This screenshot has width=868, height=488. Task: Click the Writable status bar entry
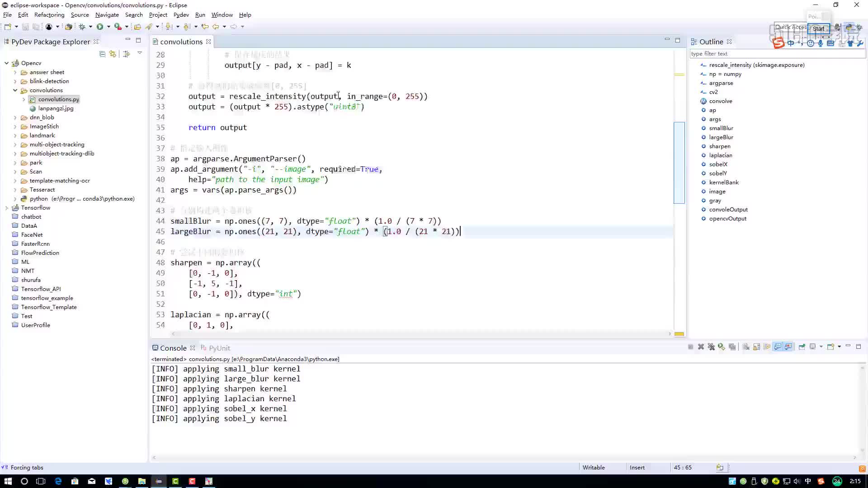tap(594, 468)
